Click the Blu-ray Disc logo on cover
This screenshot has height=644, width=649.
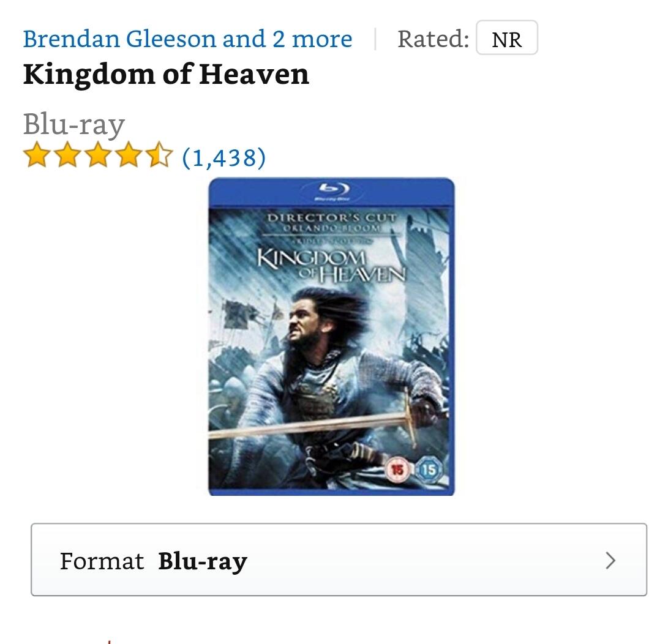[332, 192]
